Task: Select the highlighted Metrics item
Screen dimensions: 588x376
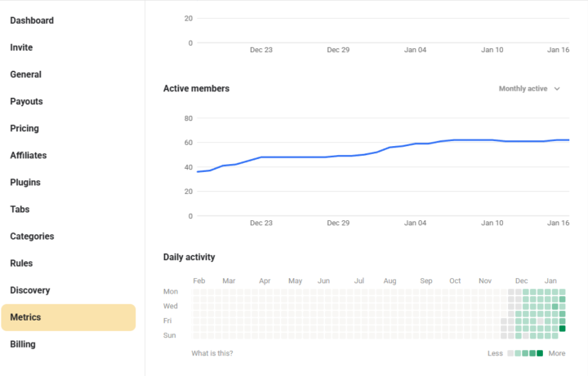Action: pyautogui.click(x=68, y=317)
